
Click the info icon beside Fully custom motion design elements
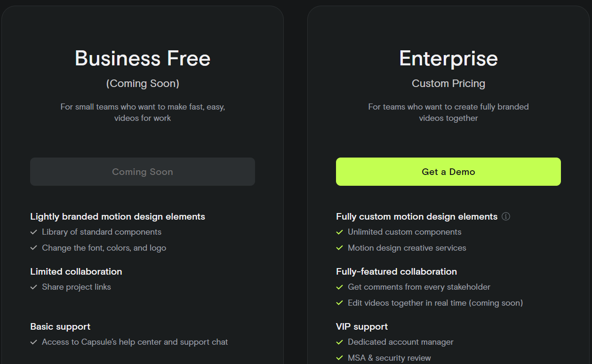coord(506,217)
